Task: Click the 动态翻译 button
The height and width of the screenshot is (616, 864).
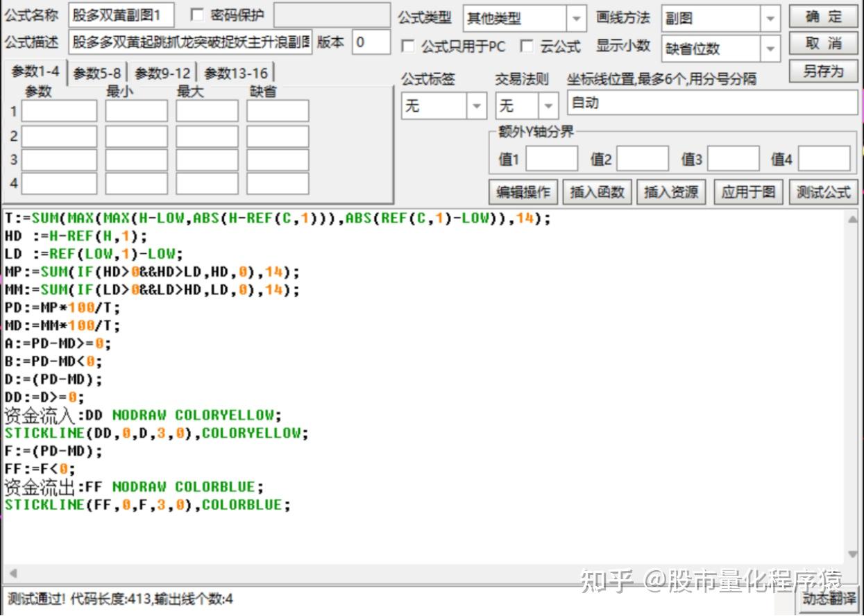Action: tap(829, 599)
